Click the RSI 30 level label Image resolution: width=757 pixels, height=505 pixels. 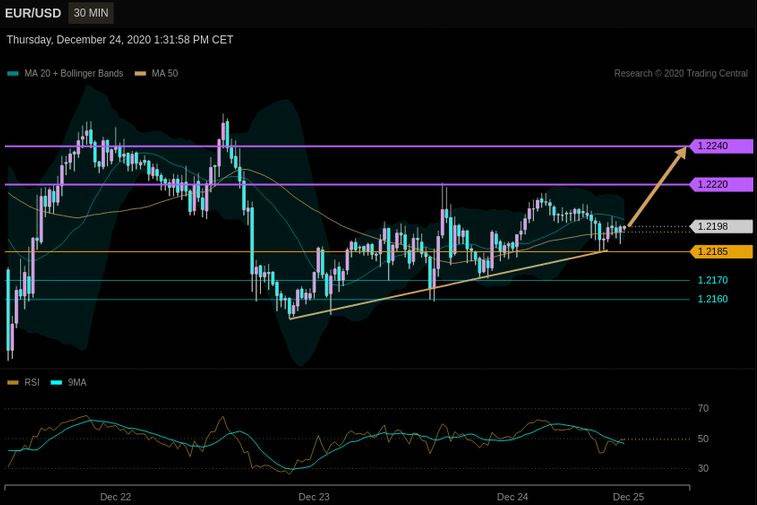[x=703, y=468]
